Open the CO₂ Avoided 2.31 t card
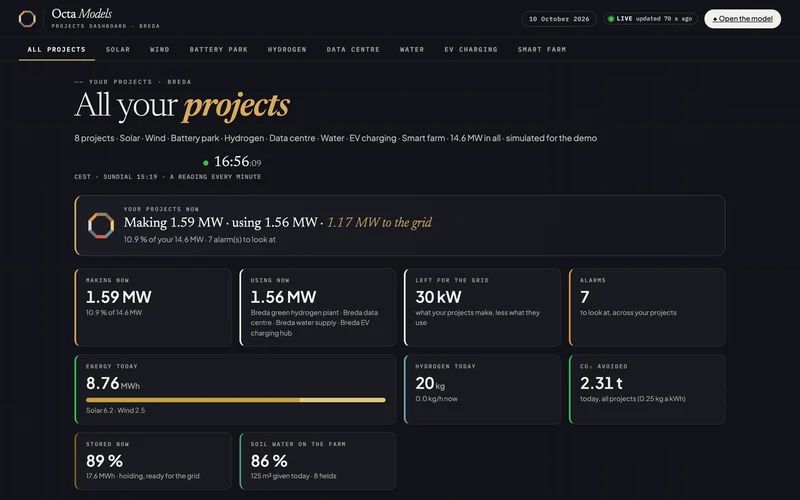The width and height of the screenshot is (800, 500). pyautogui.click(x=647, y=389)
